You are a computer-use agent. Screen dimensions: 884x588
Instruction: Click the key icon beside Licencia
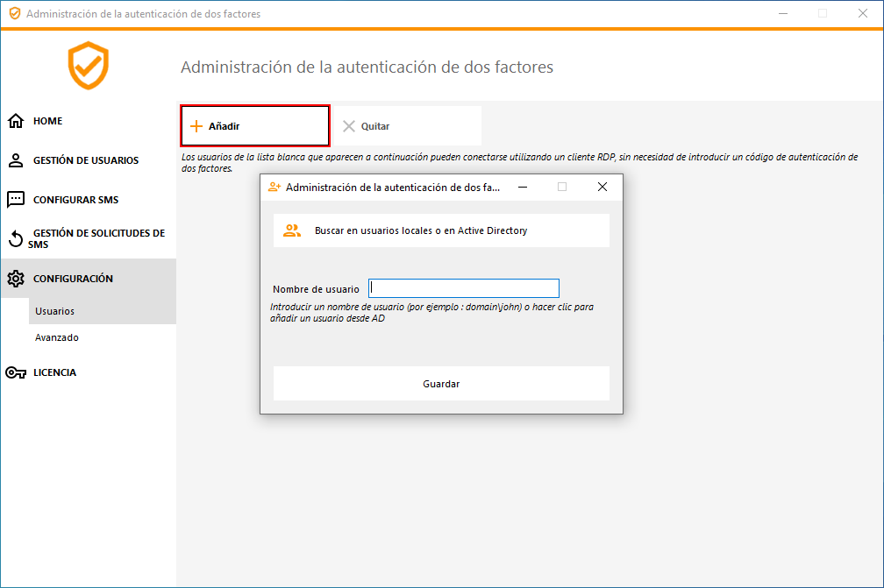click(x=15, y=372)
